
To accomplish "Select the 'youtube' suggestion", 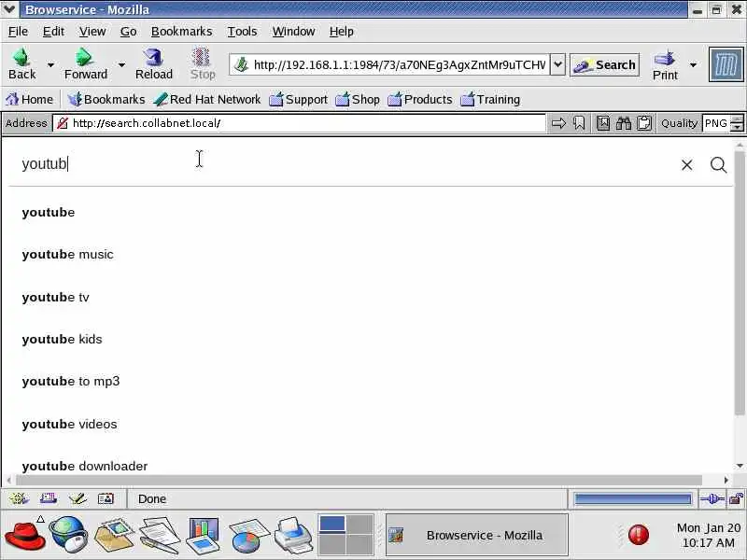I will [x=49, y=213].
